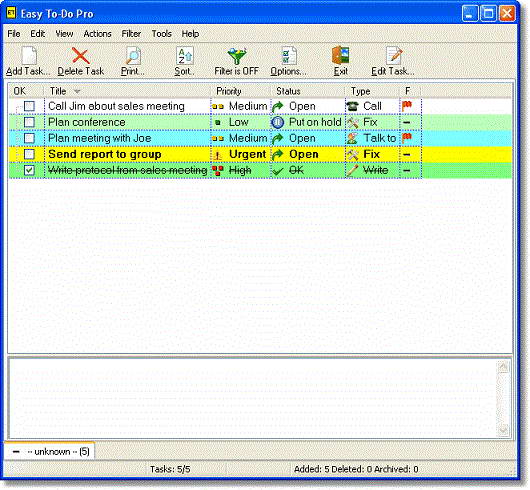This screenshot has height=490, width=530.
Task: Toggle the Filter is OFF funnel icon
Action: pos(237,56)
